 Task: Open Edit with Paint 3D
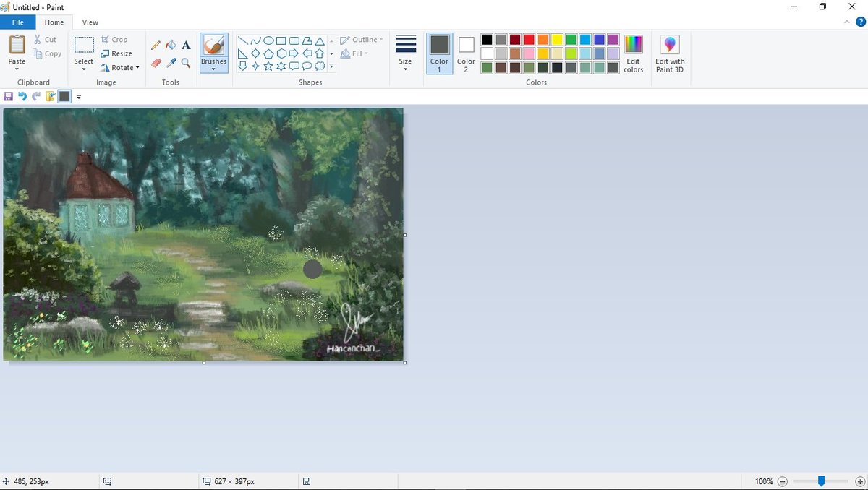click(670, 53)
